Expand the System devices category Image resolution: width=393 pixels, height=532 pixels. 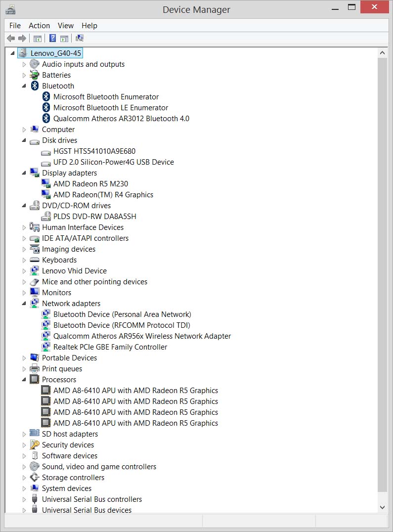pyautogui.click(x=24, y=488)
